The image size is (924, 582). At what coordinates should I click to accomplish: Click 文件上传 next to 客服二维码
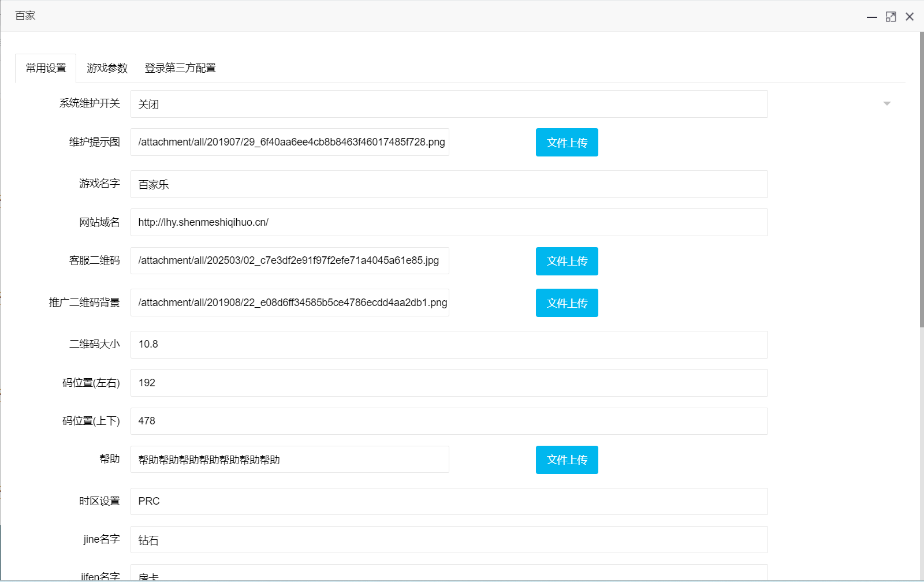pos(567,261)
